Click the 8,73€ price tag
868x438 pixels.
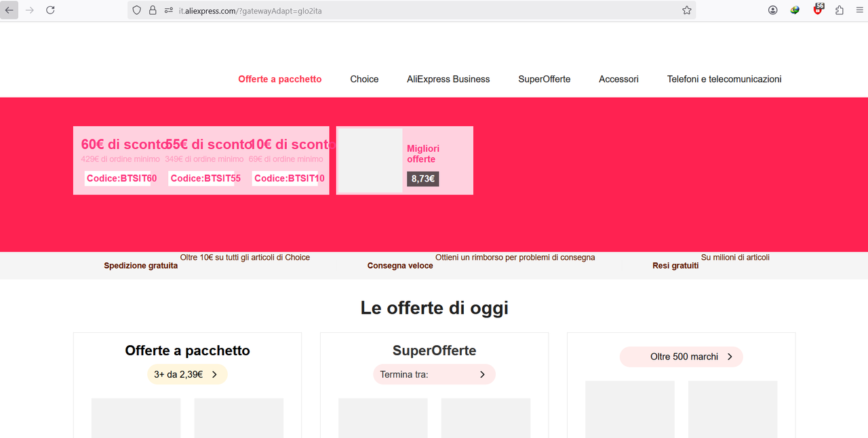coord(423,179)
